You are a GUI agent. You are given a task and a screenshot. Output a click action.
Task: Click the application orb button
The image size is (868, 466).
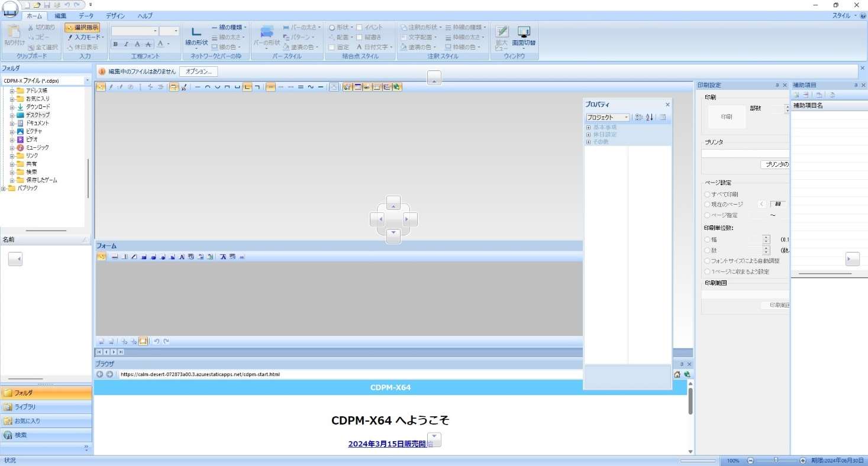pyautogui.click(x=10, y=9)
